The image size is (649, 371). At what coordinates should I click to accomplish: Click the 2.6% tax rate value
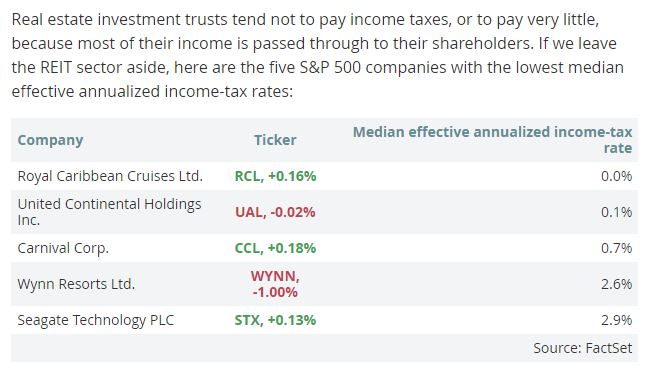616,284
